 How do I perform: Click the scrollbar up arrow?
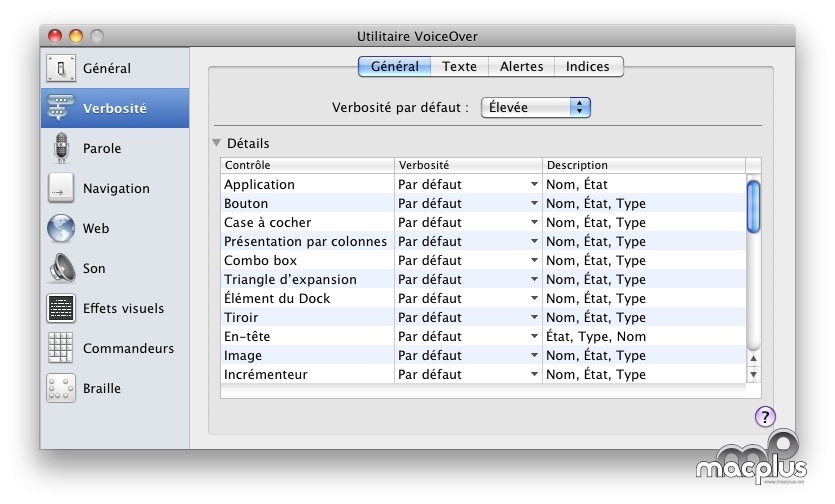click(x=753, y=359)
